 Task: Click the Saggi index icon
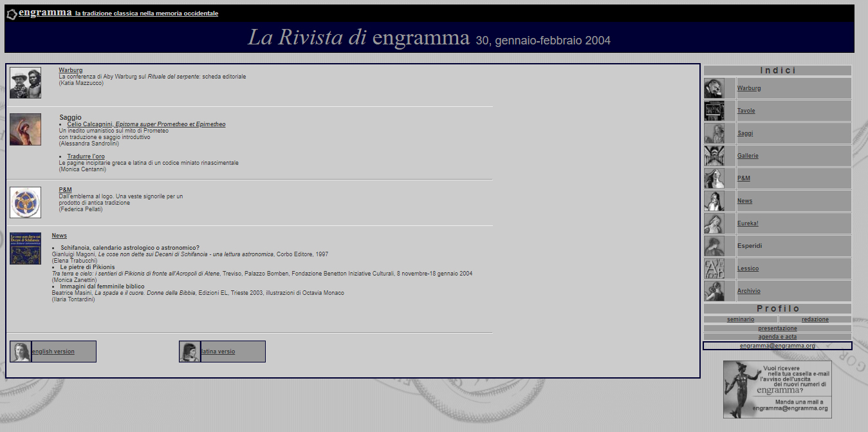714,133
